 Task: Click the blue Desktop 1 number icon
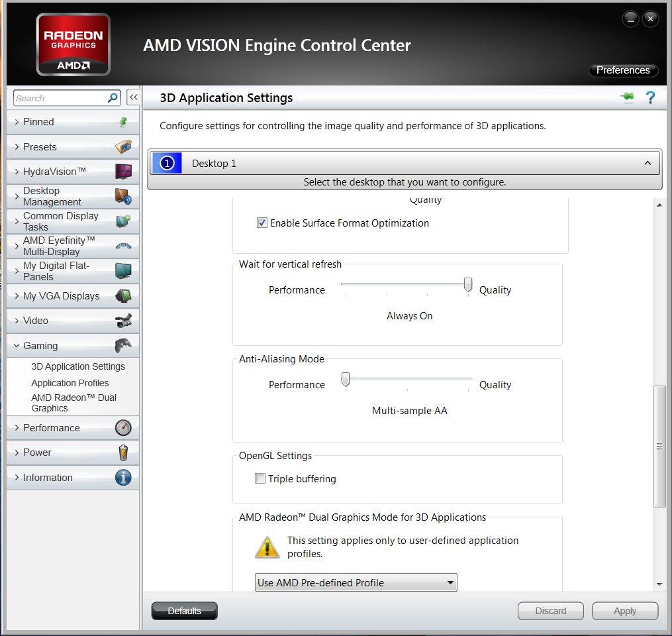click(x=167, y=164)
